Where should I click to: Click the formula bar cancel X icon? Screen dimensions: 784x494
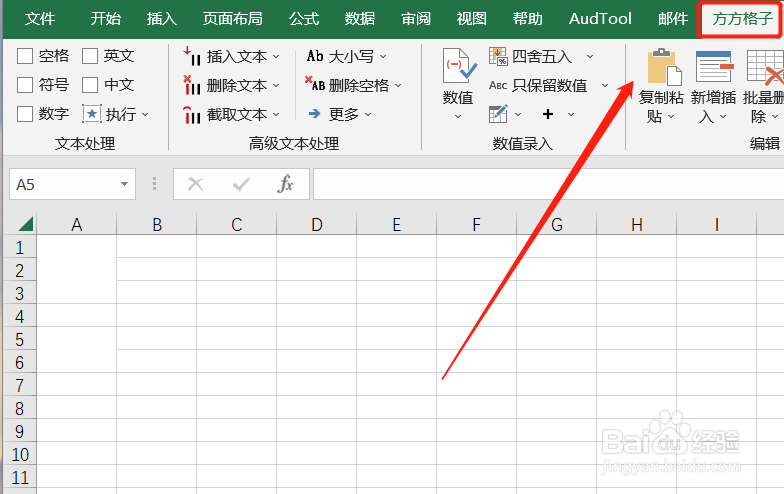[196, 184]
